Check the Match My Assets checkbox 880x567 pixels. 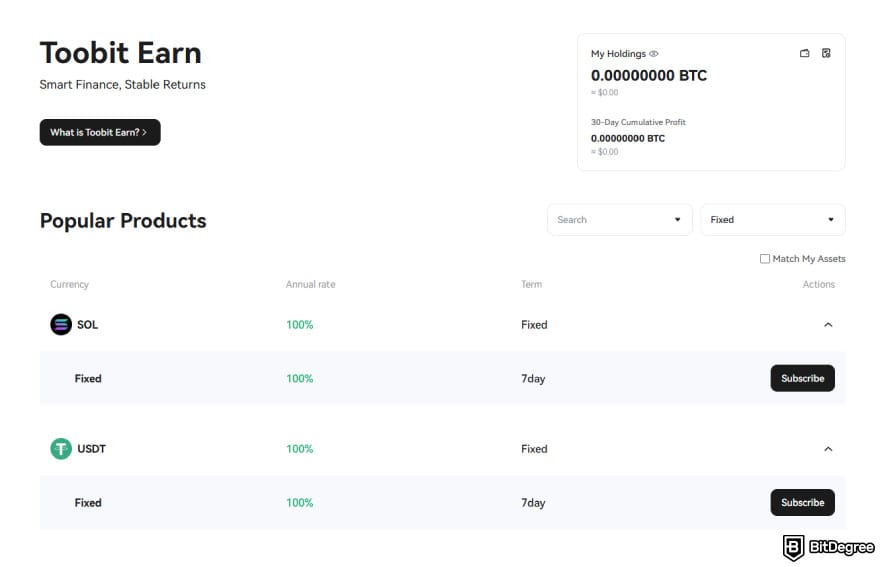[x=764, y=259]
